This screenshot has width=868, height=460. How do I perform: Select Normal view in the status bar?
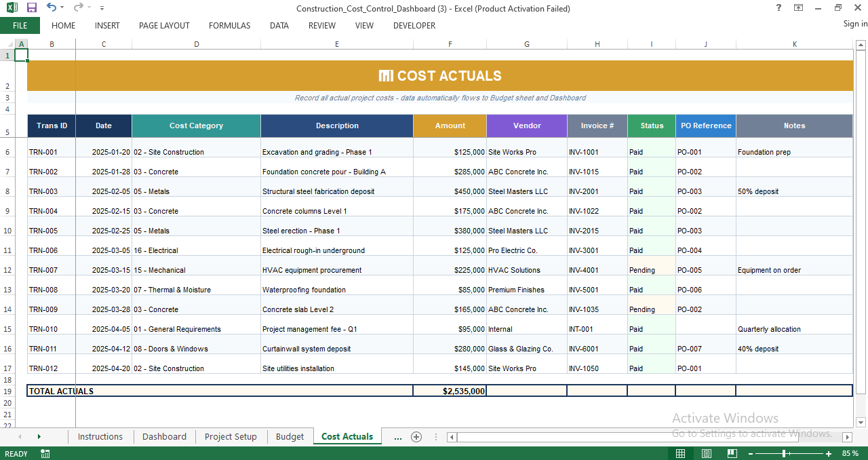680,453
